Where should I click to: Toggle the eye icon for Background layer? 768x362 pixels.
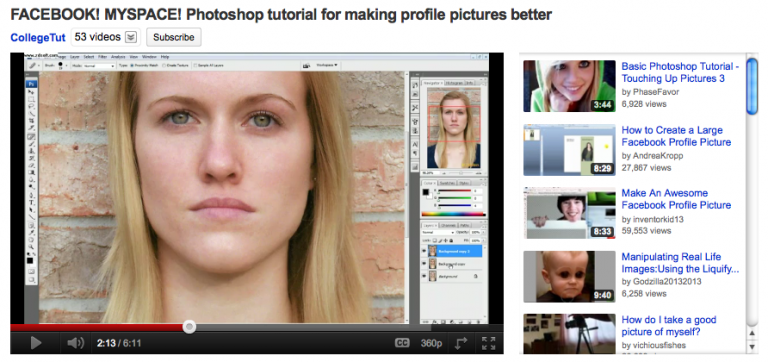point(424,276)
